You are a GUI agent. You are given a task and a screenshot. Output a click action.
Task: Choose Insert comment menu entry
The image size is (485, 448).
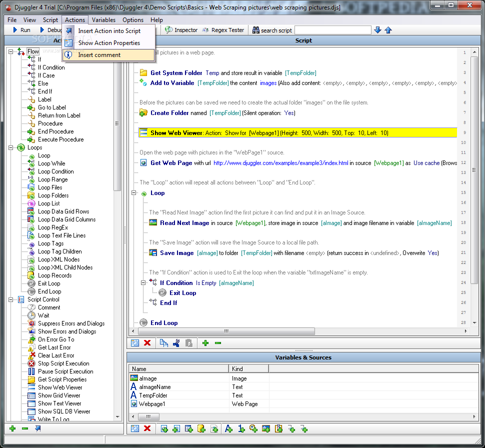pyautogui.click(x=108, y=55)
